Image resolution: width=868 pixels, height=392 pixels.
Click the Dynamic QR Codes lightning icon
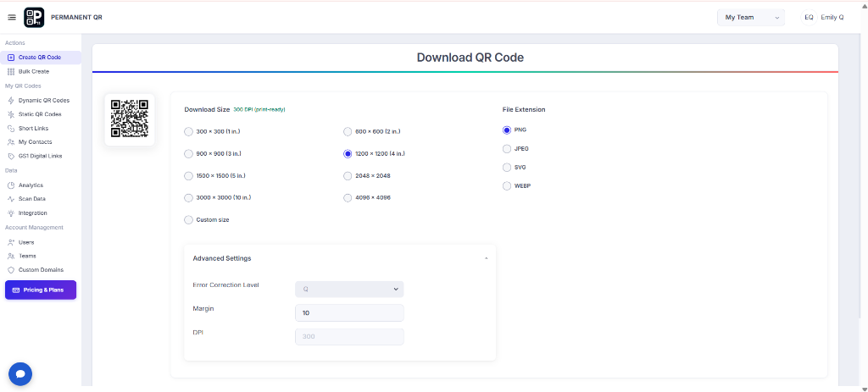click(11, 101)
